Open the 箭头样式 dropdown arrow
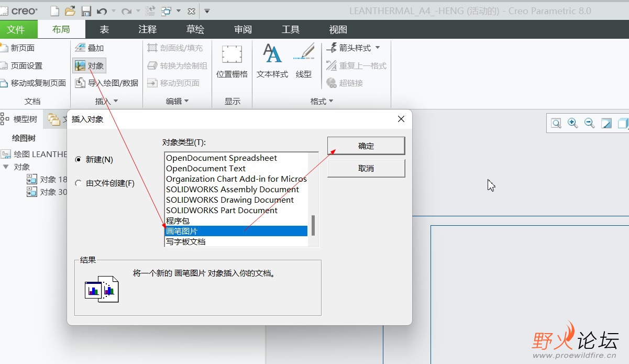 (378, 48)
